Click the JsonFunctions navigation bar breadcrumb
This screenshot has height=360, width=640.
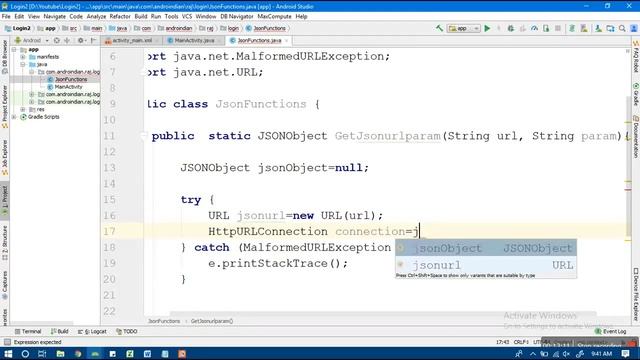click(266, 28)
